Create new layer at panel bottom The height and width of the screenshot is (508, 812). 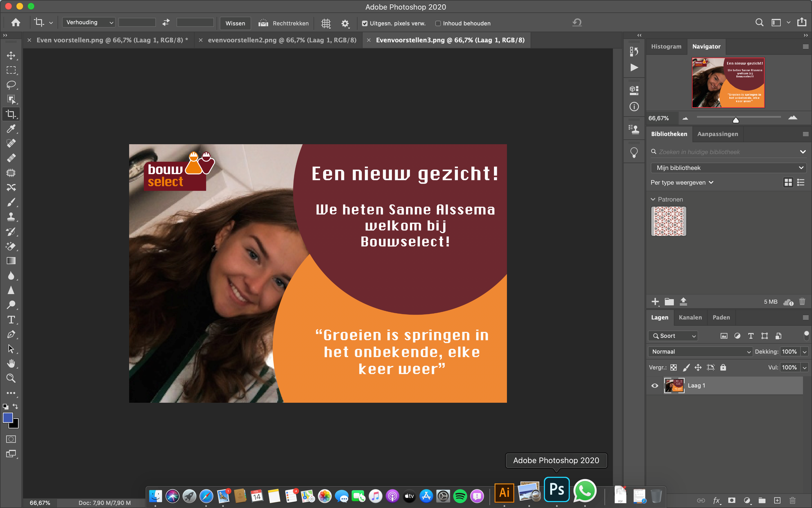[x=777, y=500]
